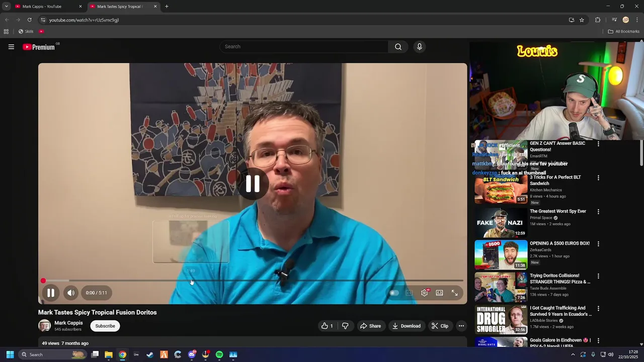
Task: Open File Explorer from taskbar
Action: click(x=108, y=354)
